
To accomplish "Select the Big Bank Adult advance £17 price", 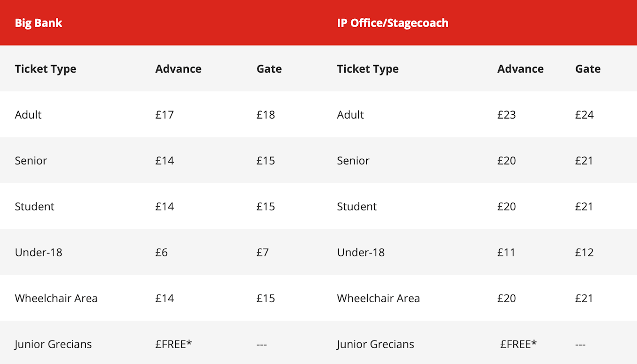I will pyautogui.click(x=164, y=115).
